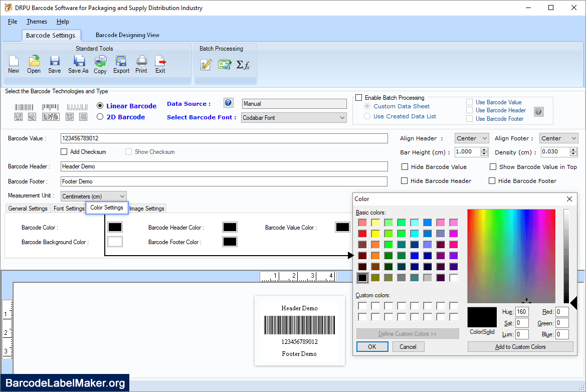Click the batch Excel import icon

224,65
